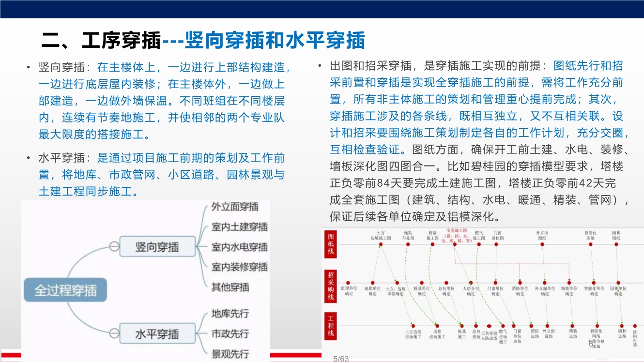644x362 pixels.
Task: Click the 全套施工图 red marker dot
Action: (456, 244)
